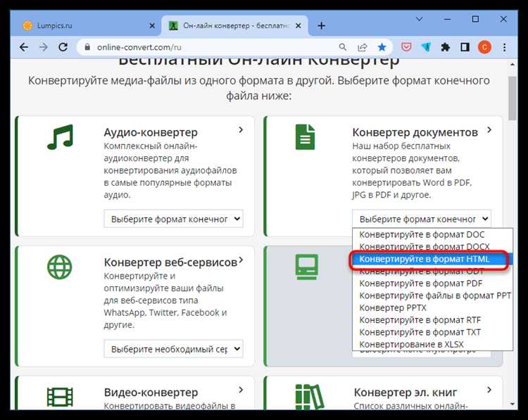Select Конвертируйте в формат HTML option
This screenshot has width=528, height=420.
(x=432, y=259)
